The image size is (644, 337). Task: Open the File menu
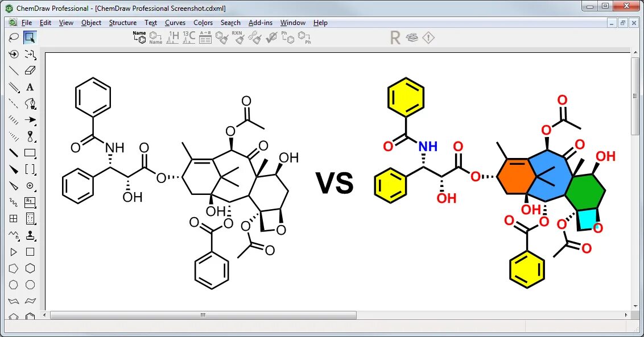[27, 23]
